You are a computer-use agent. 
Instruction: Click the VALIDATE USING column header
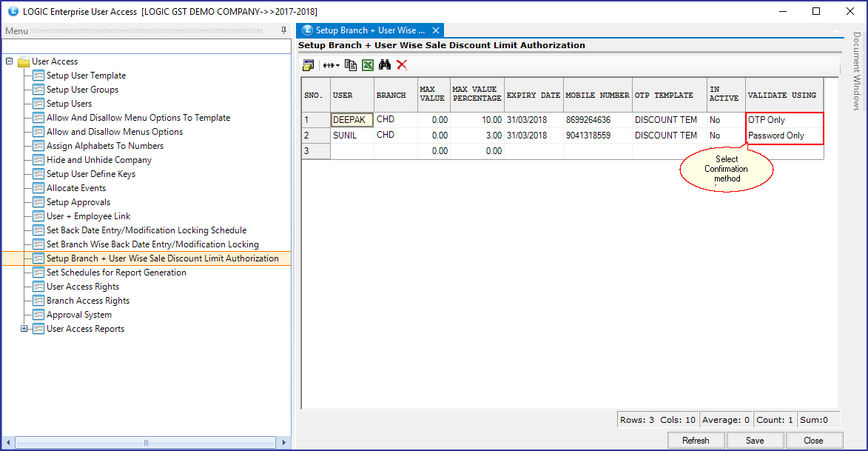click(785, 96)
